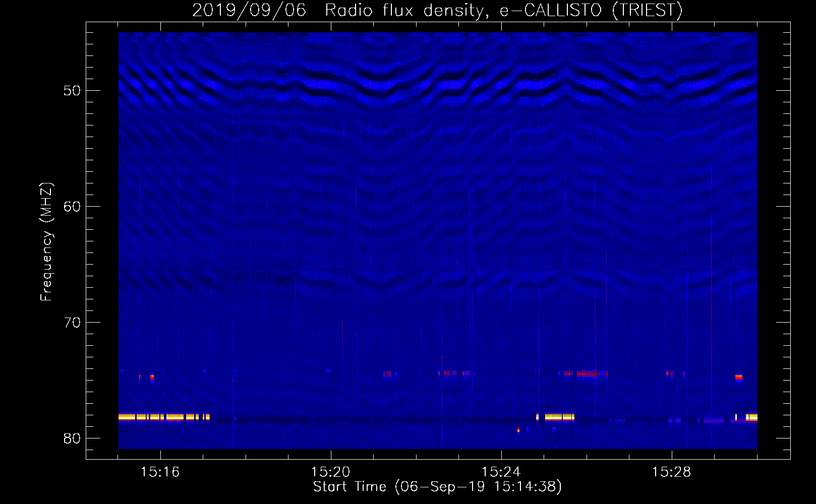Click the 'Frequency (MHZ)' axis label
816x504 pixels.
[x=46, y=242]
